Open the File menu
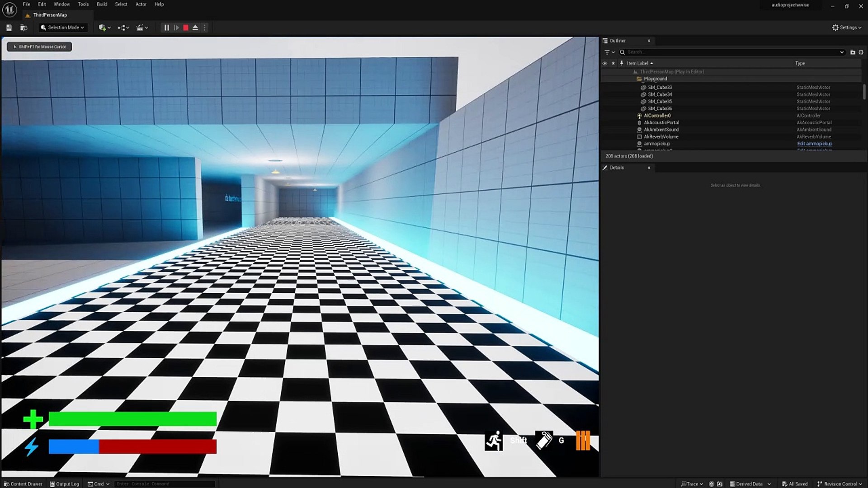Viewport: 868px width, 488px height. 27,4
